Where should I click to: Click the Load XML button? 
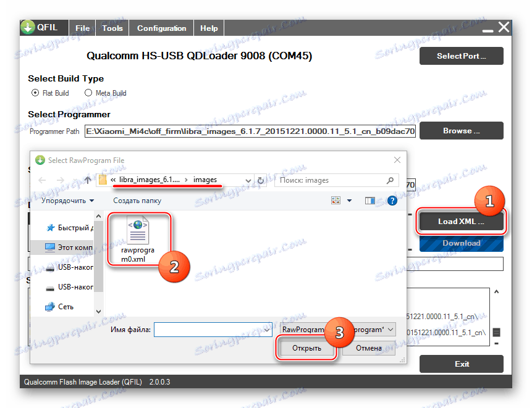[461, 220]
